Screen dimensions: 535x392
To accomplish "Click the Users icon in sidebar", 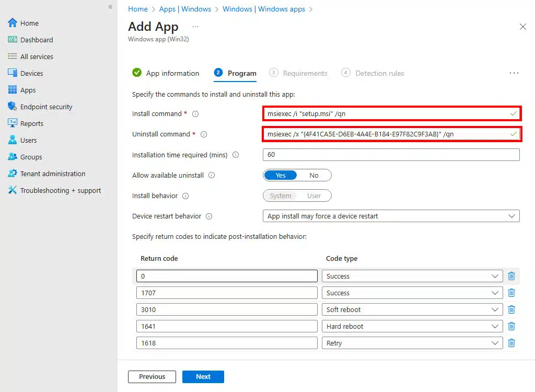I will pyautogui.click(x=13, y=140).
